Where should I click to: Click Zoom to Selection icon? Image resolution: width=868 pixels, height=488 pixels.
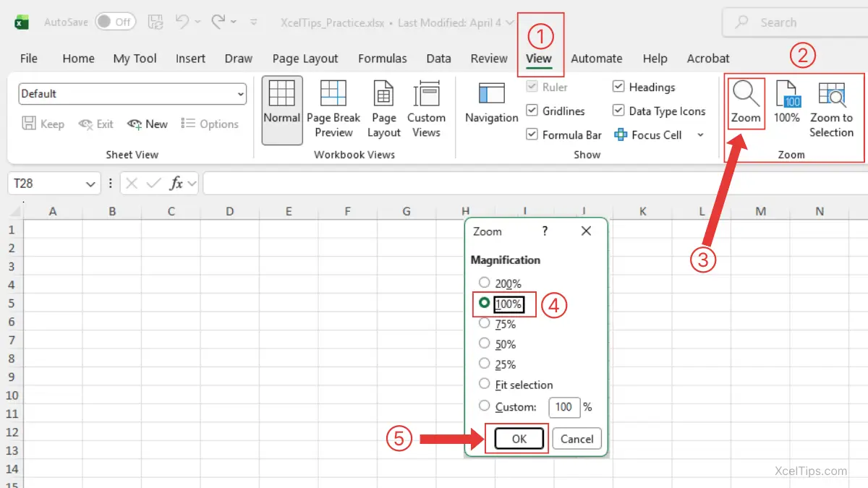[x=831, y=108]
